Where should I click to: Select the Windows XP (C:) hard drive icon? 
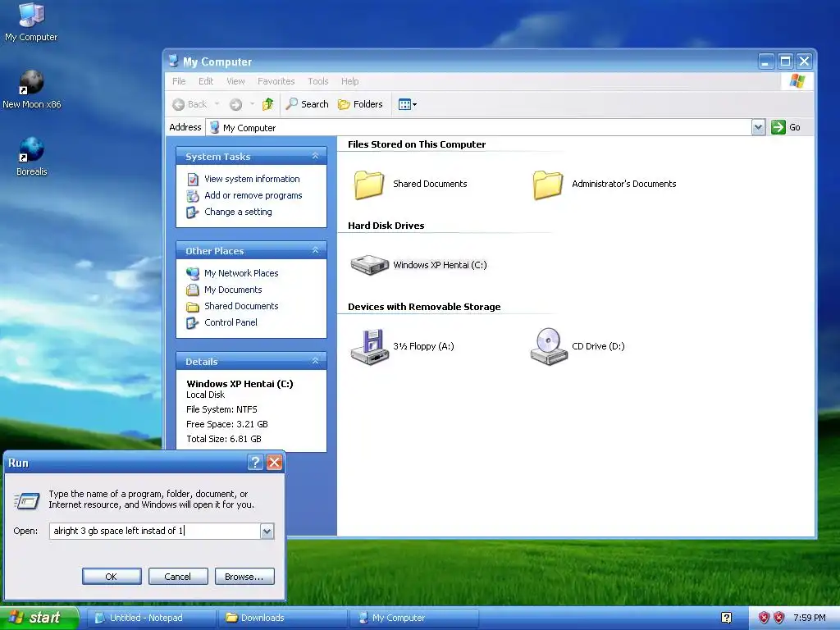pos(369,265)
